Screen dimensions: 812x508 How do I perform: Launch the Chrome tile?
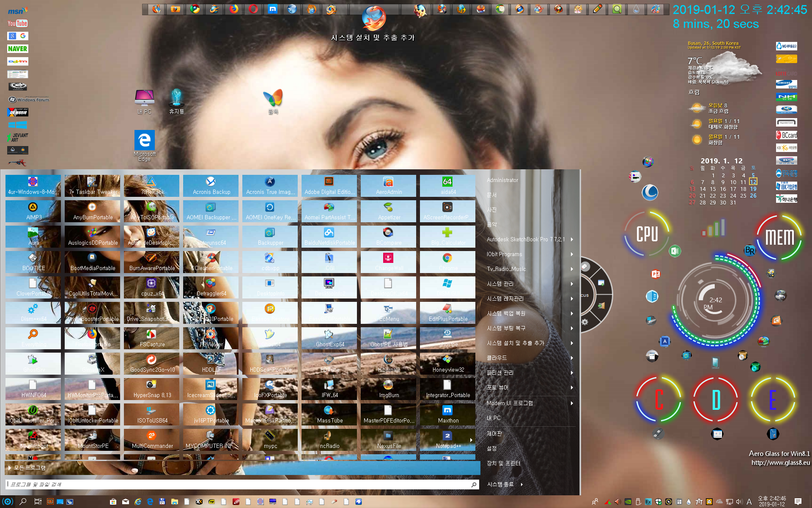click(447, 262)
